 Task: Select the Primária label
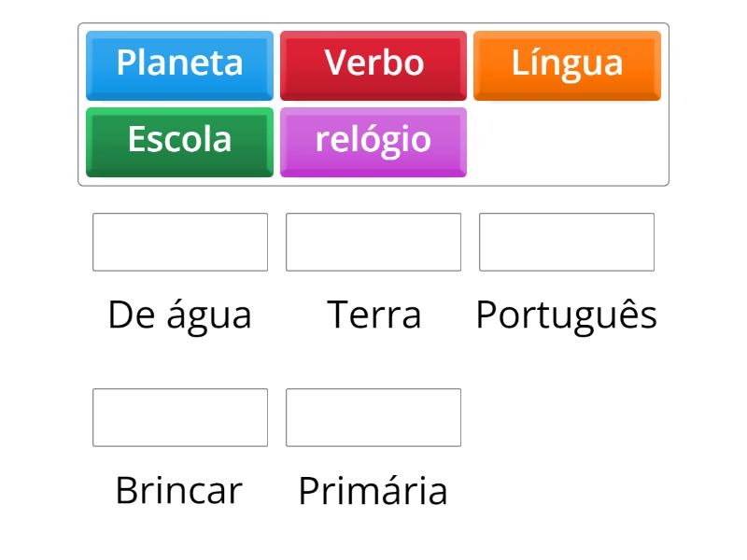coord(373,491)
